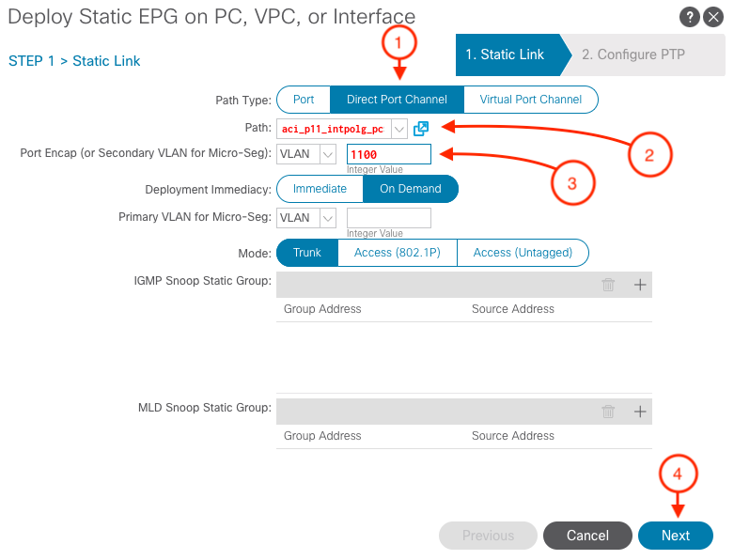The image size is (734, 560).
Task: Click the Port Encap VLAN number field
Action: 388,154
